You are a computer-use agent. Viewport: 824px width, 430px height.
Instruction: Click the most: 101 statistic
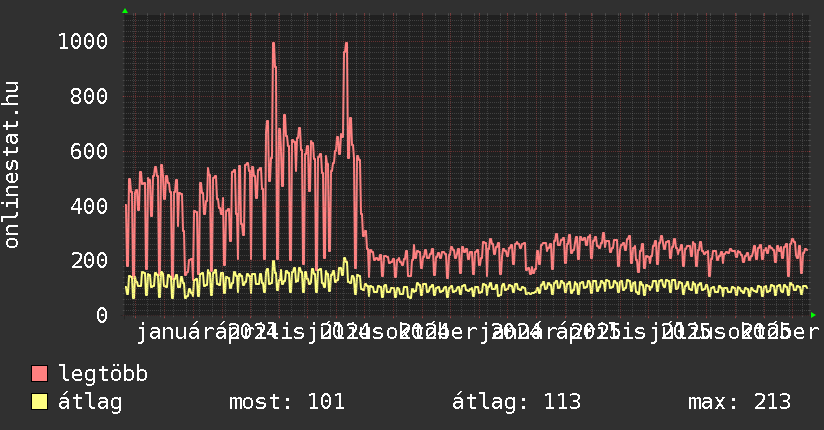(x=287, y=402)
